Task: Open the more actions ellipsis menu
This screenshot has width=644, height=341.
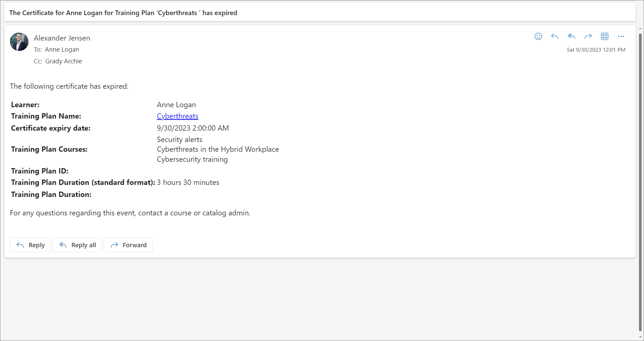Action: tap(621, 37)
